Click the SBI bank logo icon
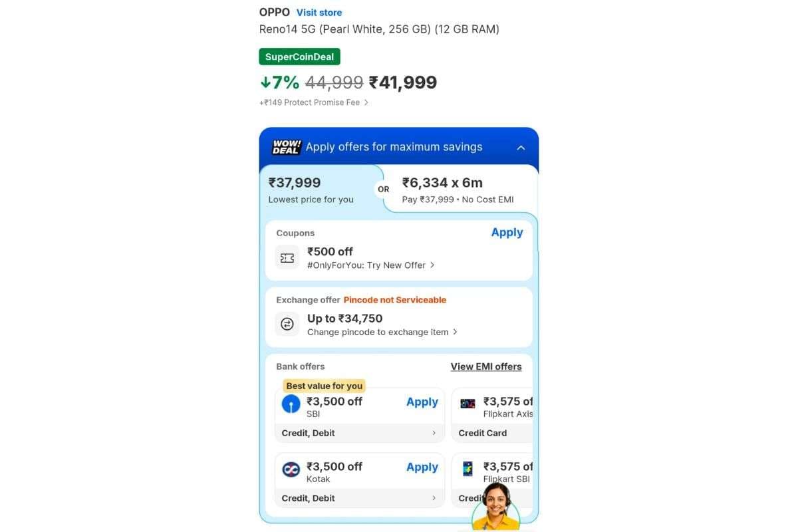Screen dimensions: 798x532 pos(291,404)
